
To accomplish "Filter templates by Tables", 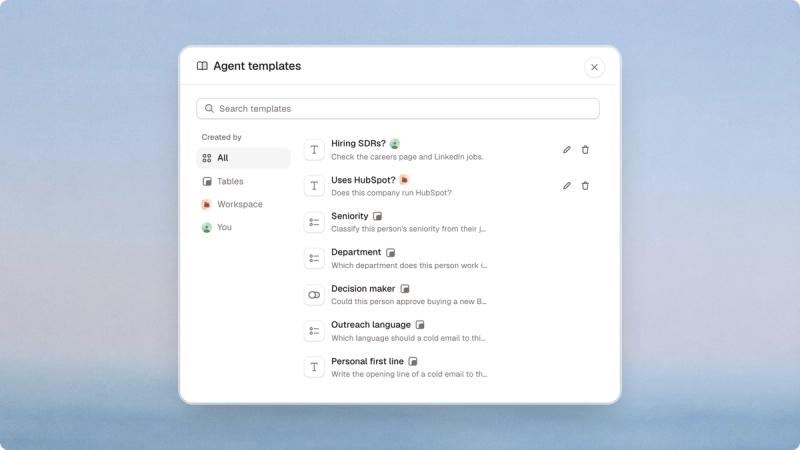I will tap(243, 181).
